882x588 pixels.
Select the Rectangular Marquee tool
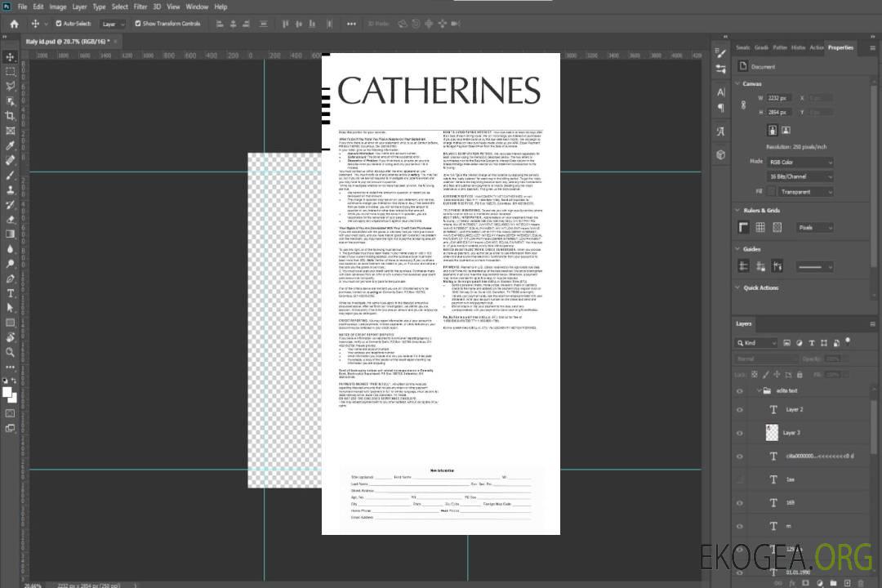coord(10,72)
